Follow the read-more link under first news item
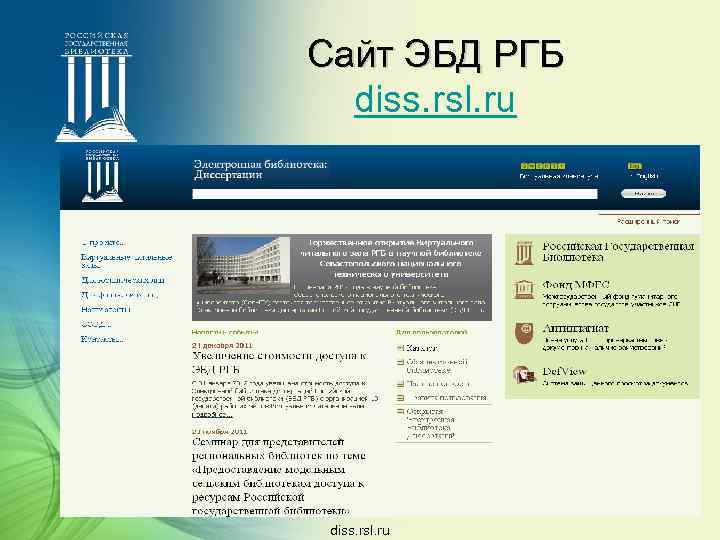Viewport: 720px width, 540px height. [212, 415]
